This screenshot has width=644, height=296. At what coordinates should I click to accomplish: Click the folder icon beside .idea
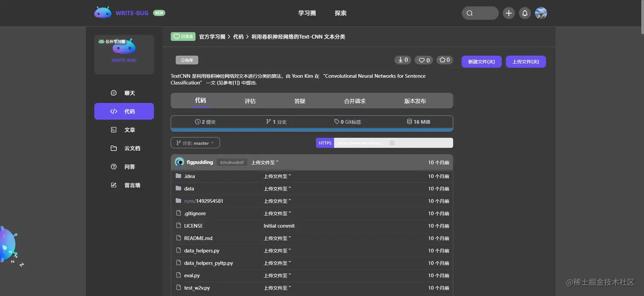[178, 176]
